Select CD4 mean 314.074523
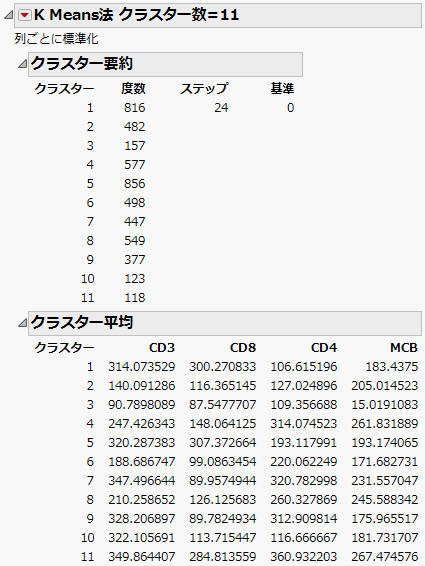Image resolution: width=425 pixels, height=566 pixels. tap(304, 424)
